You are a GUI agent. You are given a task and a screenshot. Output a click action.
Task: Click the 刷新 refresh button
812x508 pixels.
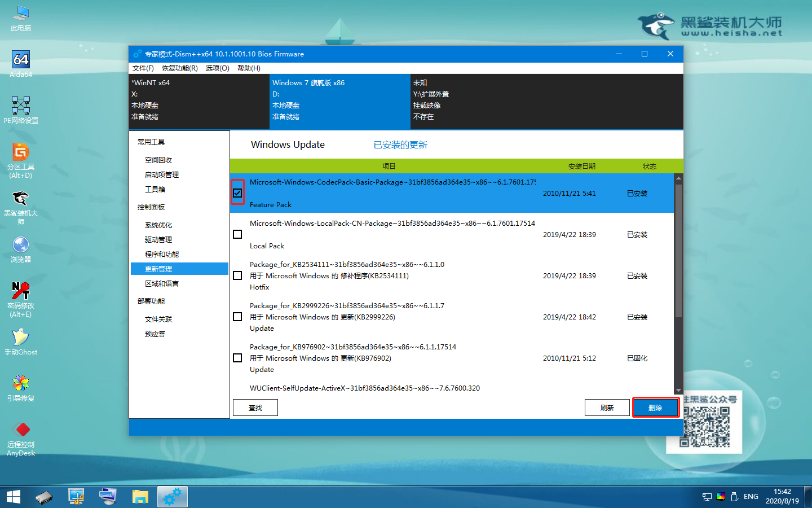(607, 408)
